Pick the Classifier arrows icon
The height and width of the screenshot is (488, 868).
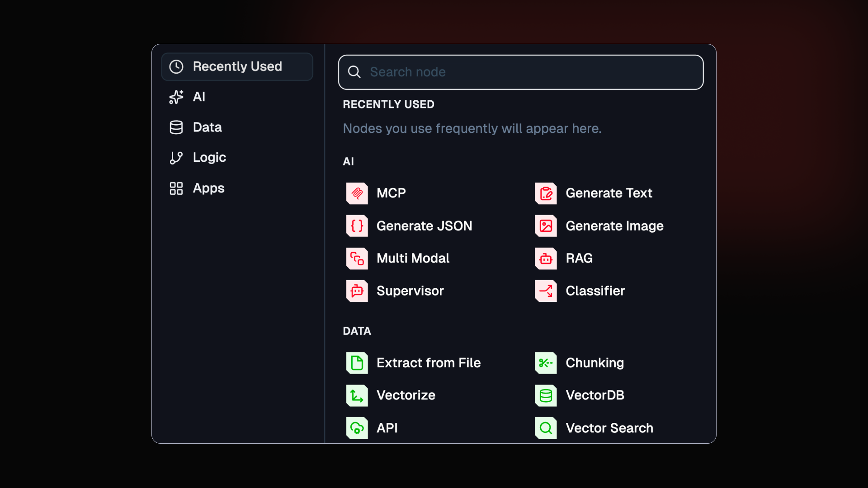546,291
